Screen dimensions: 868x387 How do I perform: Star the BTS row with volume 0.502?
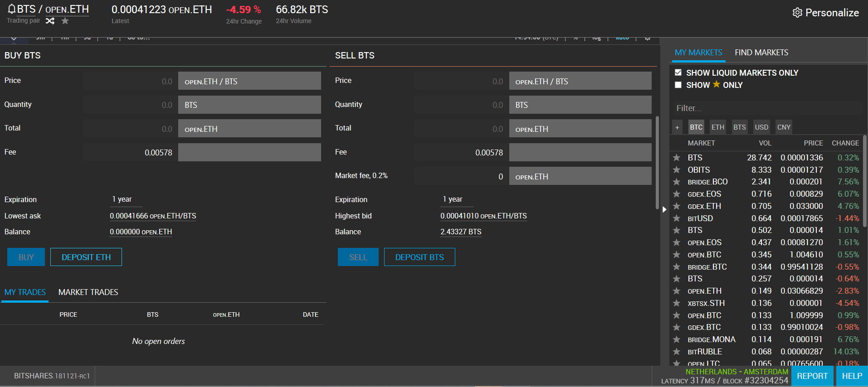pos(677,230)
